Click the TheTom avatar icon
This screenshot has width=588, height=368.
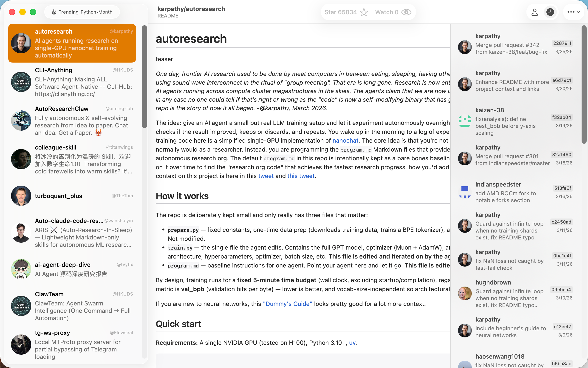pos(21,196)
